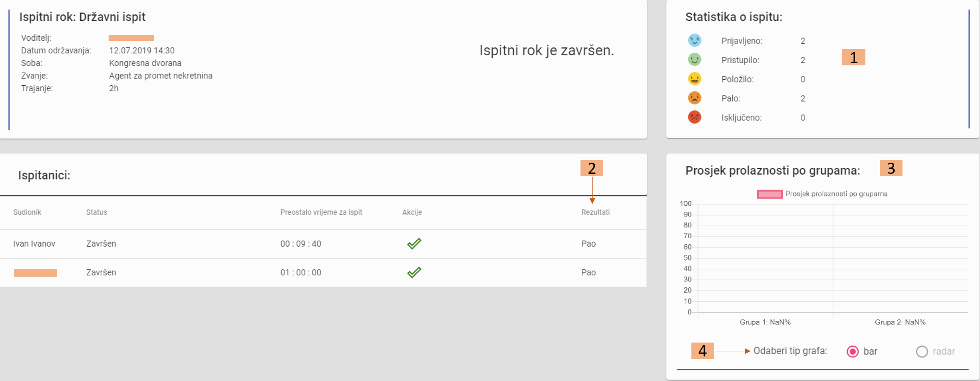
Task: Open Ivan Ivanov examinee name
Action: tap(34, 244)
